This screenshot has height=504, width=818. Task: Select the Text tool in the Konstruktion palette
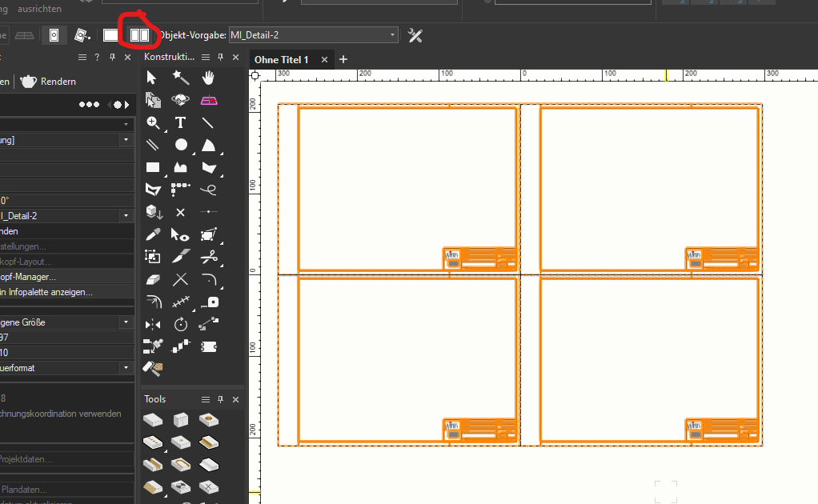180,122
